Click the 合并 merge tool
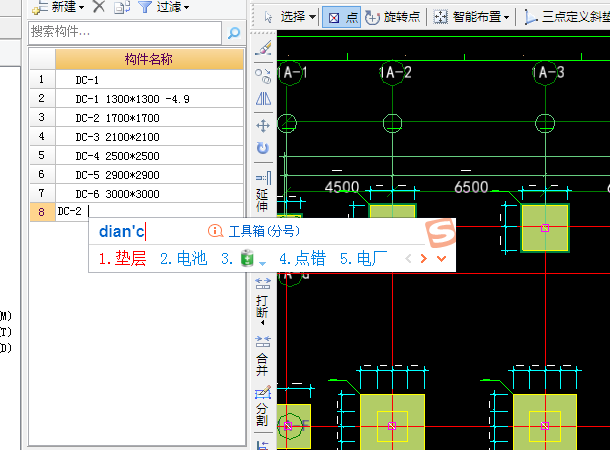610x450 pixels. (x=263, y=355)
